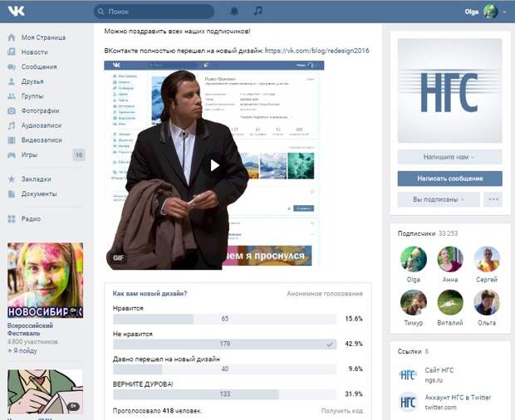Open the cartoon illustration ad thumbnail
Screen dimensions: 515x420
point(46,392)
